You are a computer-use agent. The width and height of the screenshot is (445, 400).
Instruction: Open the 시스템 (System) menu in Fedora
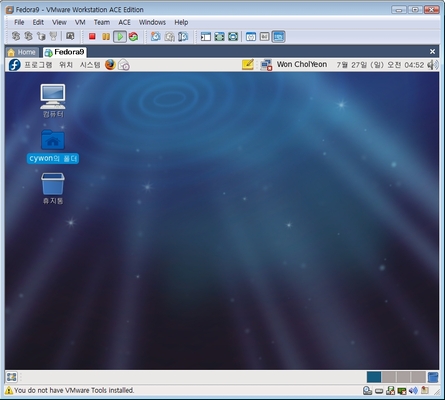pyautogui.click(x=90, y=65)
